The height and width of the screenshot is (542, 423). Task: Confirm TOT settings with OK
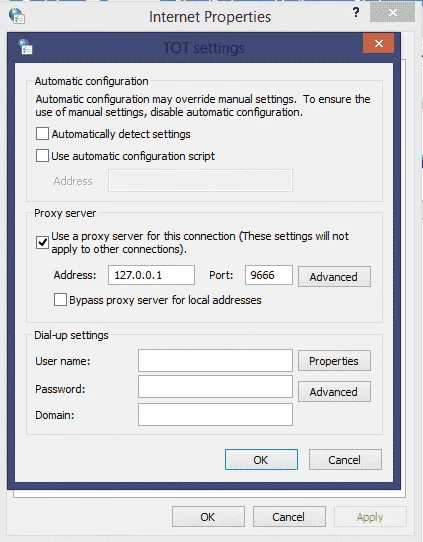261,460
